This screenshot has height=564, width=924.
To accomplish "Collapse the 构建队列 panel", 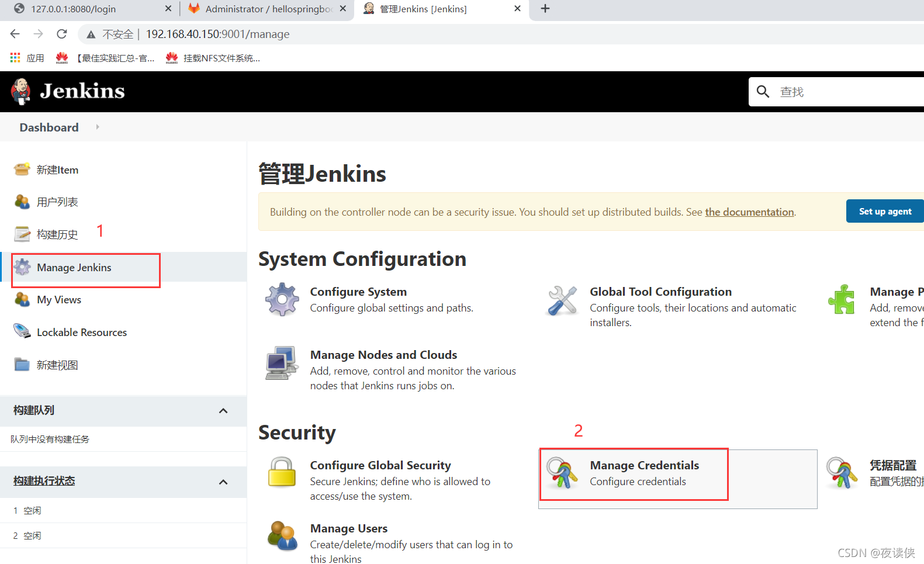I will 223,411.
